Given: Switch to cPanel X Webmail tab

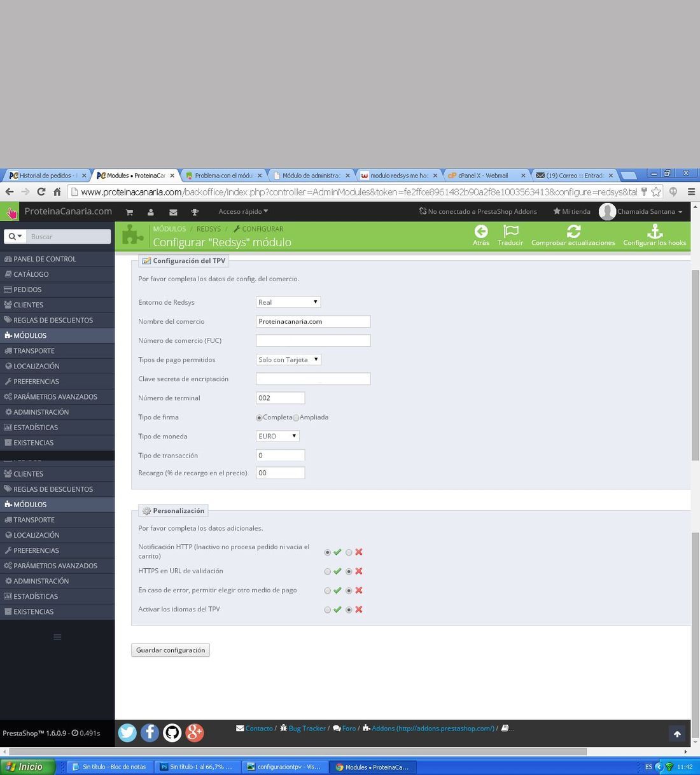Looking at the screenshot, I should [x=486, y=176].
